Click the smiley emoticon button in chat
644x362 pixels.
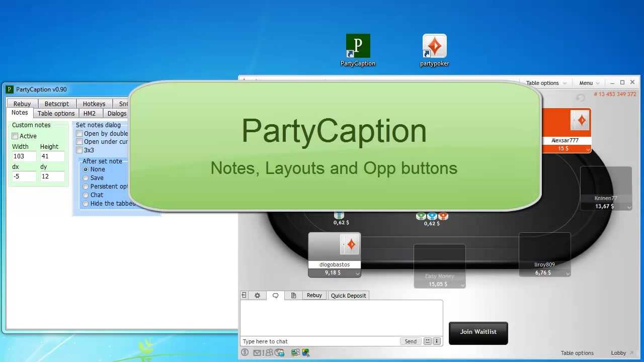(x=428, y=341)
